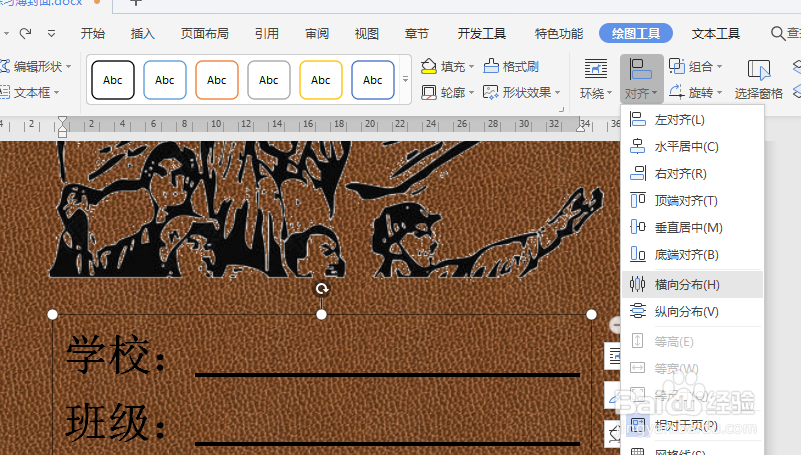
Task: Click the redo arrow icon
Action: tap(26, 34)
